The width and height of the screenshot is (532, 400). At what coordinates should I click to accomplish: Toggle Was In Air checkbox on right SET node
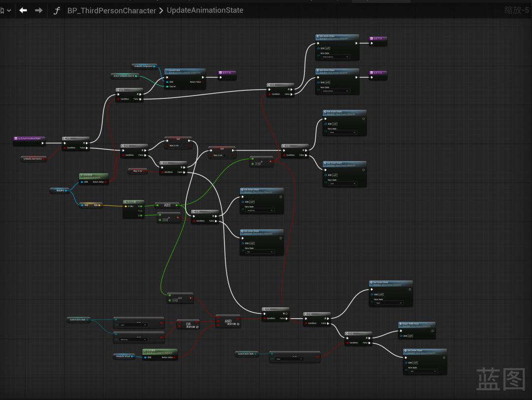tap(225, 155)
